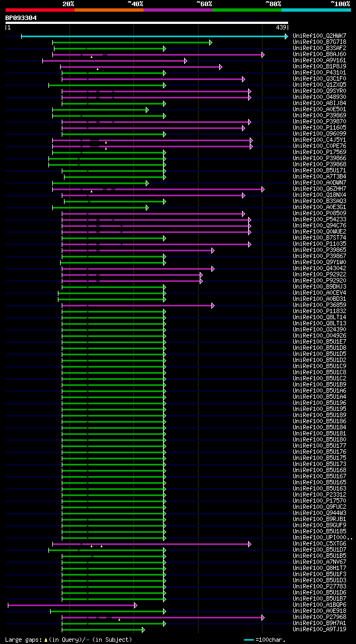This screenshot has width=356, height=644.
Task: Click the purple ~60% legend segment
Action: click(x=178, y=9)
